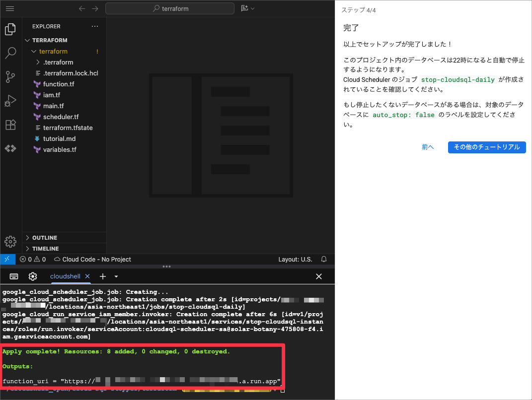This screenshot has height=400, width=532.
Task: Open the Source Control view
Action: 10,76
